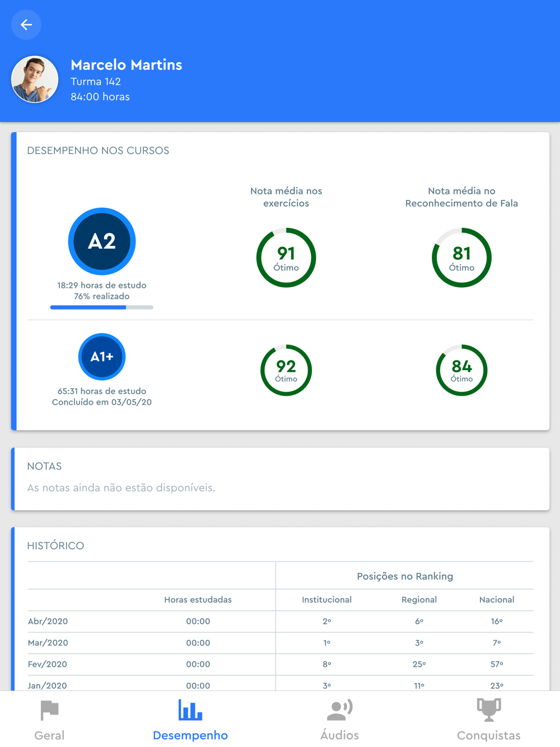The width and height of the screenshot is (560, 747).
Task: Click the Institucional column header
Action: click(326, 600)
